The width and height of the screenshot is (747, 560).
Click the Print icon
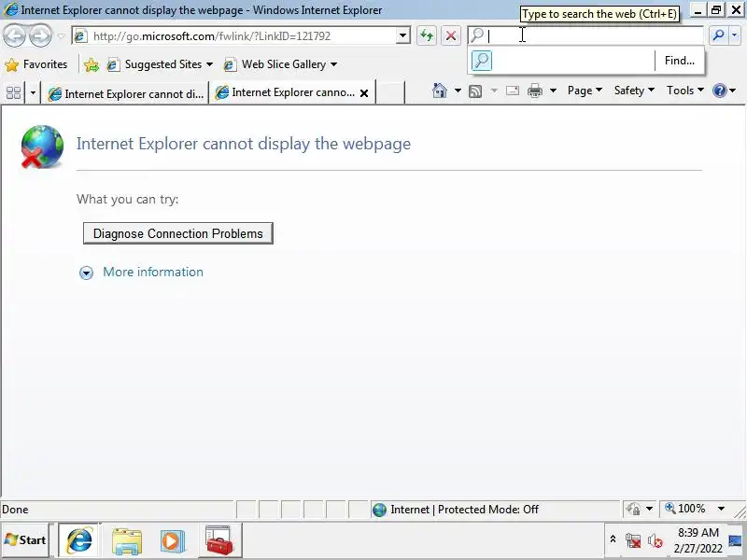coord(535,91)
